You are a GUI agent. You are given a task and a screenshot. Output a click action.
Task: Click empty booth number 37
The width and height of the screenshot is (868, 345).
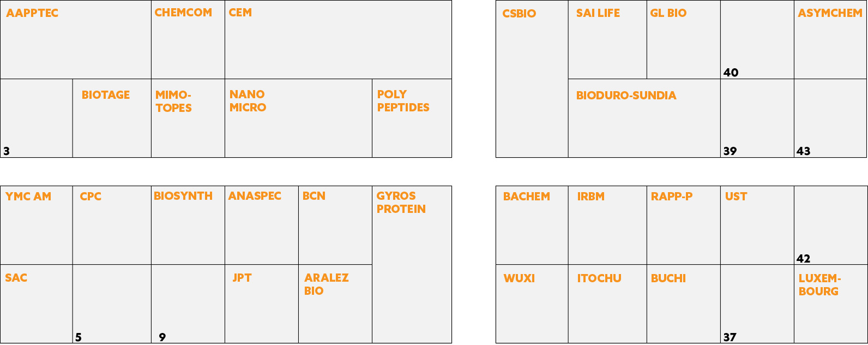(757, 304)
